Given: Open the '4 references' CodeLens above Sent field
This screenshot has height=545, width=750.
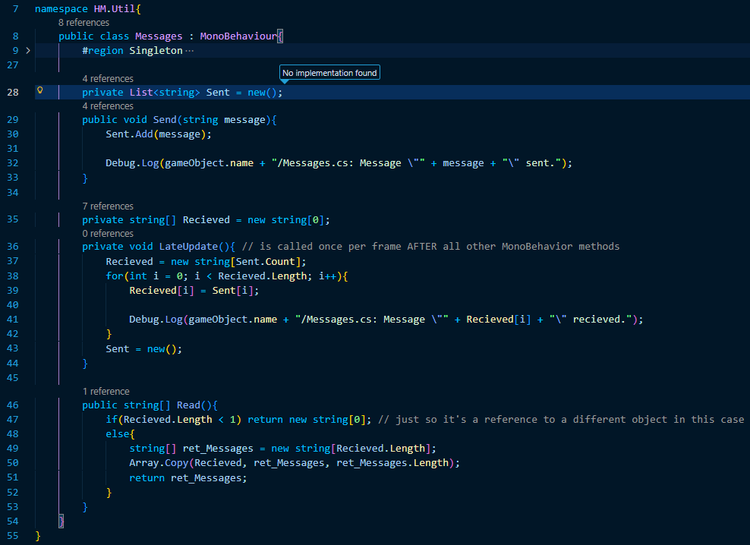Looking at the screenshot, I should coord(108,78).
